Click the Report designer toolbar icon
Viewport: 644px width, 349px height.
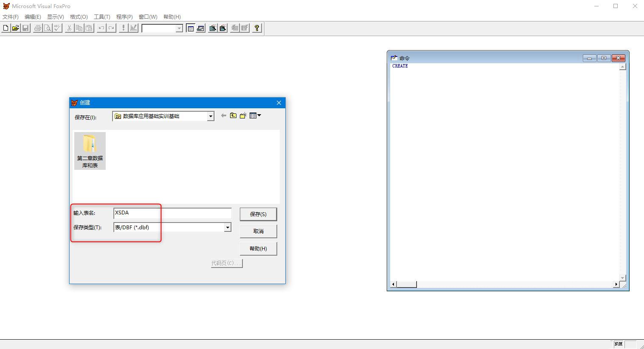(223, 28)
